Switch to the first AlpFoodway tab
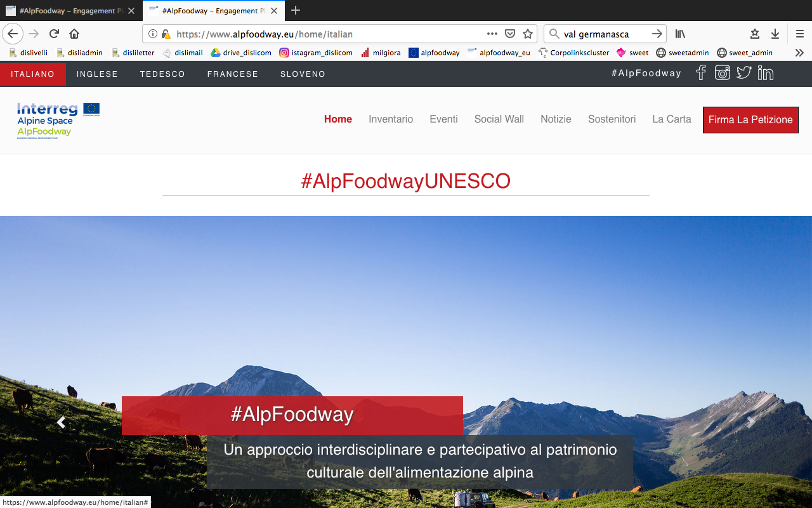 [70, 11]
